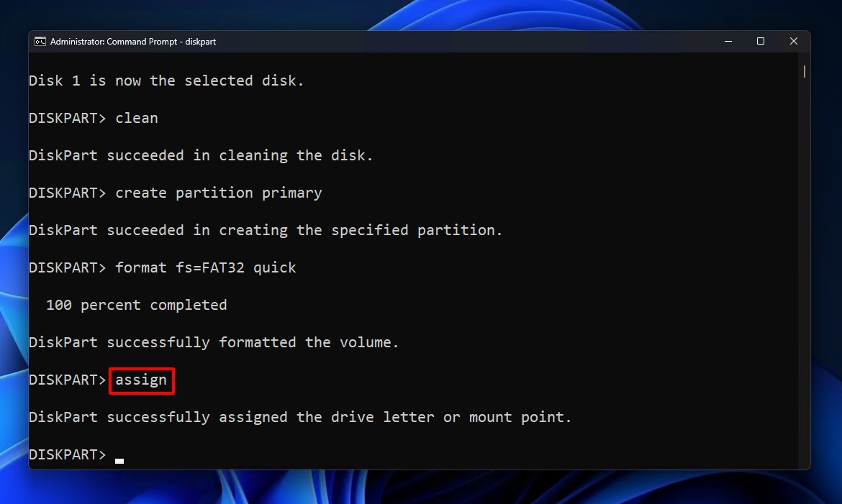Image resolution: width=842 pixels, height=504 pixels.
Task: Minimize the Command Prompt window
Action: (728, 41)
